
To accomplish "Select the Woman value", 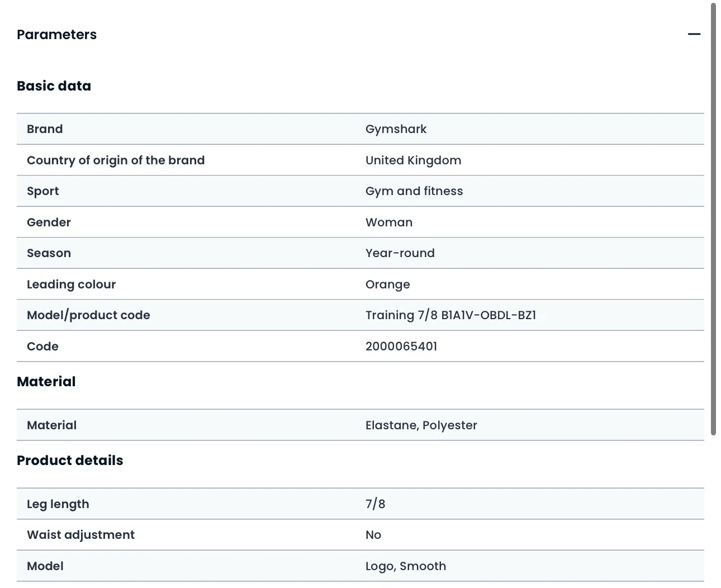I will (x=389, y=222).
